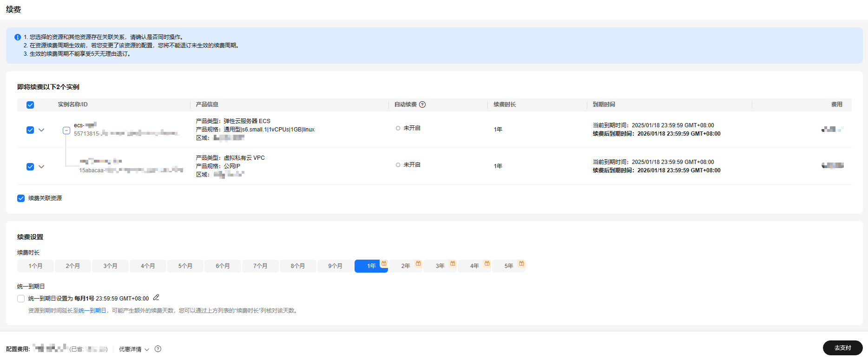Click the 1年 duration cell in the VPC row
Viewport: 868px width, 359px height.
point(498,166)
